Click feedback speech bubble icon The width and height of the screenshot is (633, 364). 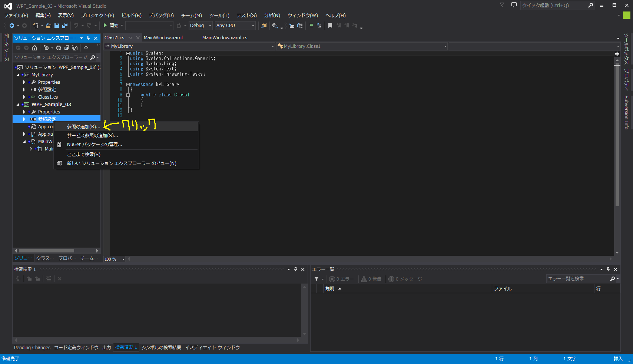tap(514, 5)
